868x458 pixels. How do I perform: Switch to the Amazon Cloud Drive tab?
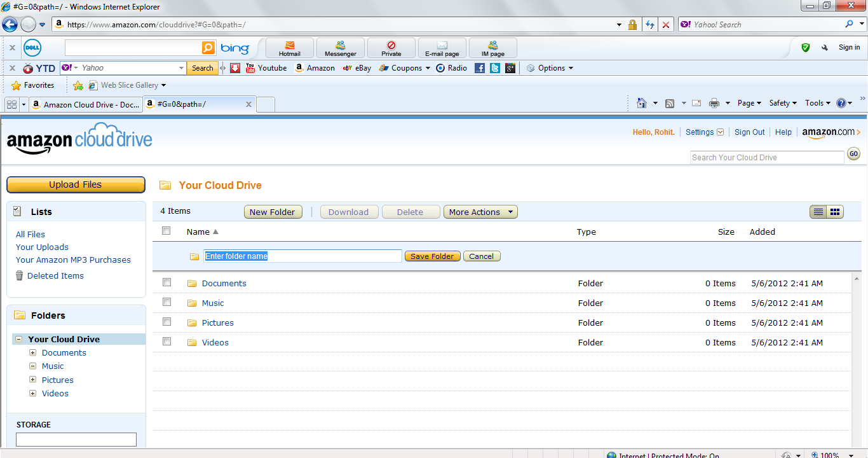point(85,105)
